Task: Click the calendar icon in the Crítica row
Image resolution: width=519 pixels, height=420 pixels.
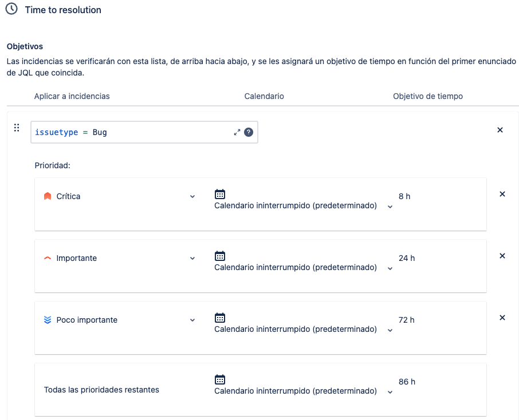Action: click(x=220, y=194)
